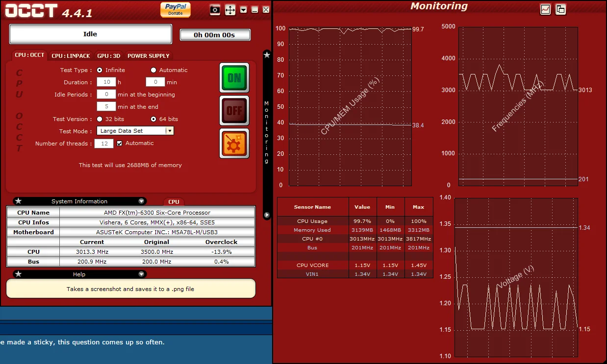Click the Duration hours input field
Screen dimensions: 607x364
106,82
